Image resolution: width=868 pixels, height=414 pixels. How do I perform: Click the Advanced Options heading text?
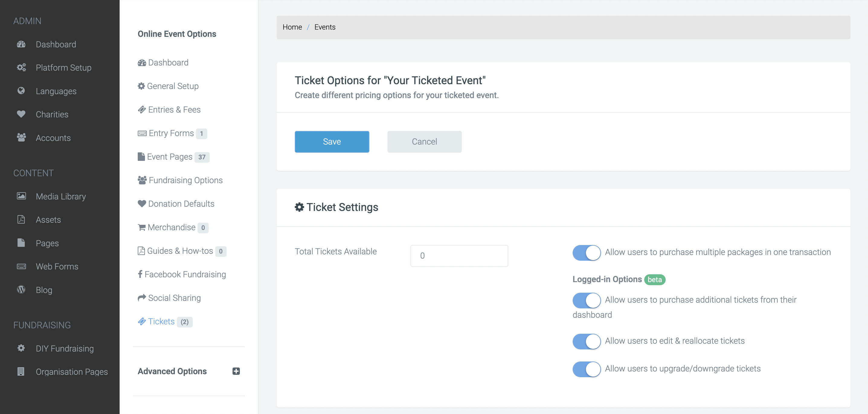pyautogui.click(x=172, y=371)
